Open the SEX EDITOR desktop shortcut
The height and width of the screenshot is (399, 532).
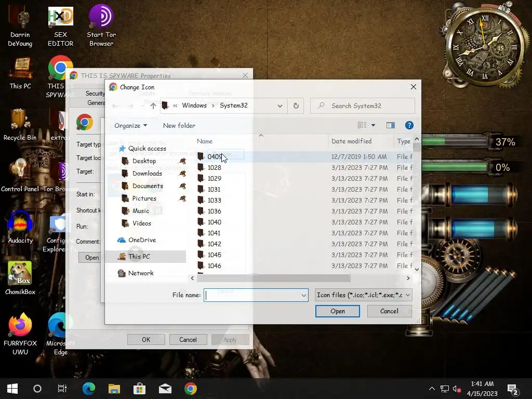[60, 26]
